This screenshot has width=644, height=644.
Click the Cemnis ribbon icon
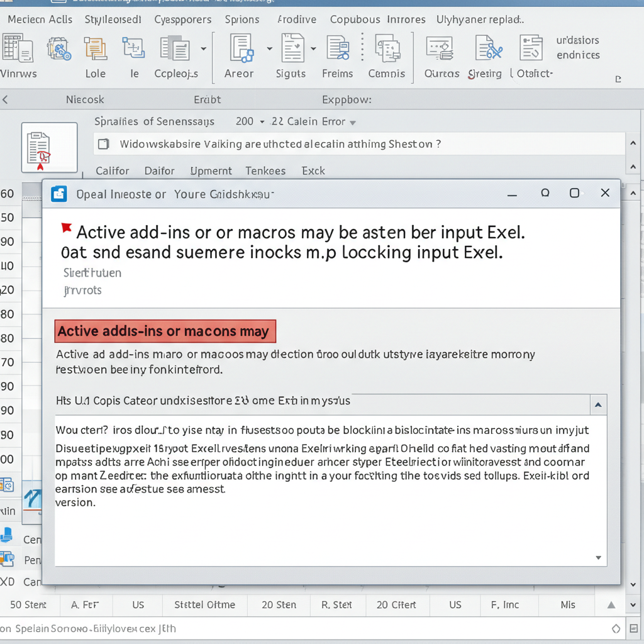tap(387, 48)
